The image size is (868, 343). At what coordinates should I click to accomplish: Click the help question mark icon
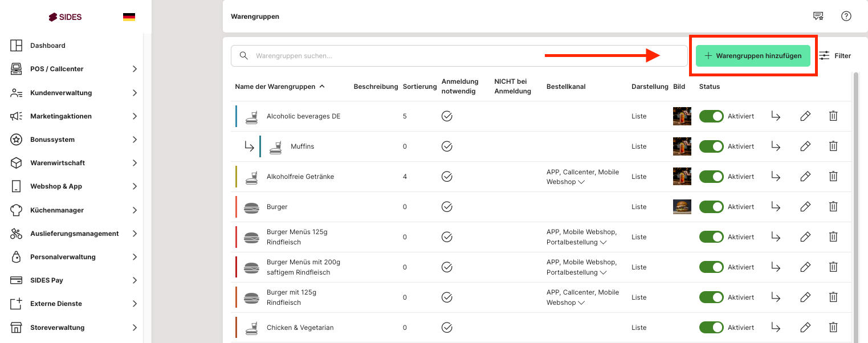click(x=846, y=16)
